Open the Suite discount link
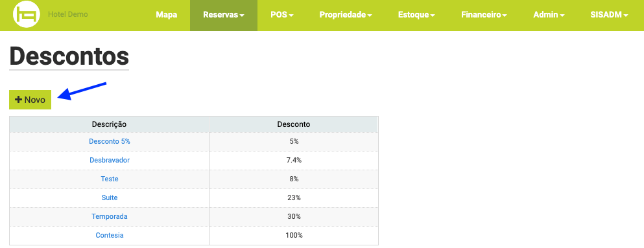Image resolution: width=644 pixels, height=248 pixels. [x=109, y=197]
